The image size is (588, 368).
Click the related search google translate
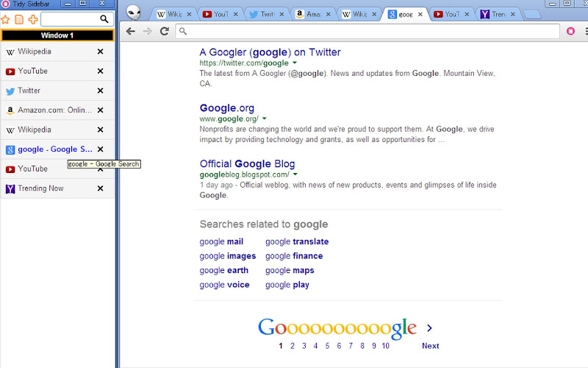coord(297,241)
